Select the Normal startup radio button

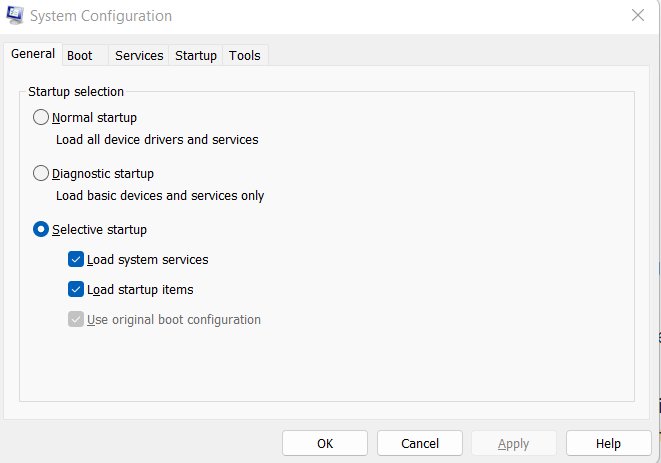click(41, 117)
